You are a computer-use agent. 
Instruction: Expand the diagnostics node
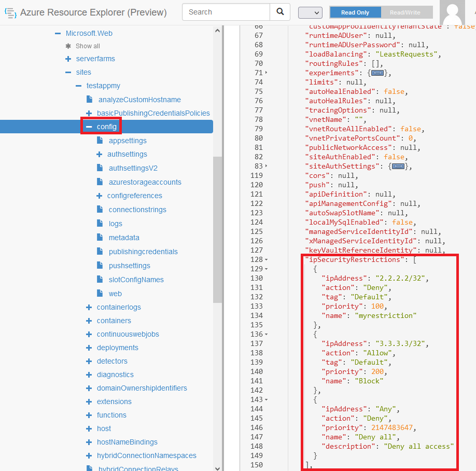pyautogui.click(x=89, y=375)
